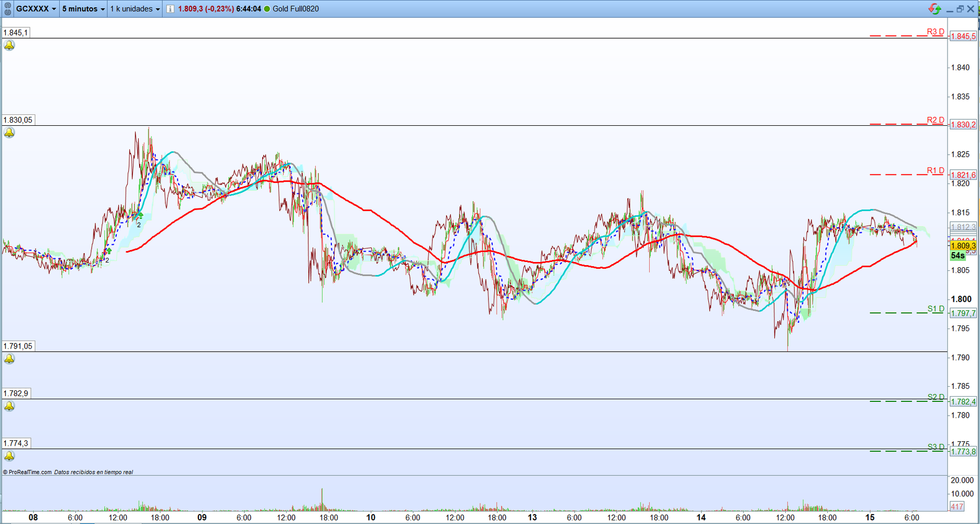
Task: Click the red and green swap arrows icon
Action: pos(934,9)
